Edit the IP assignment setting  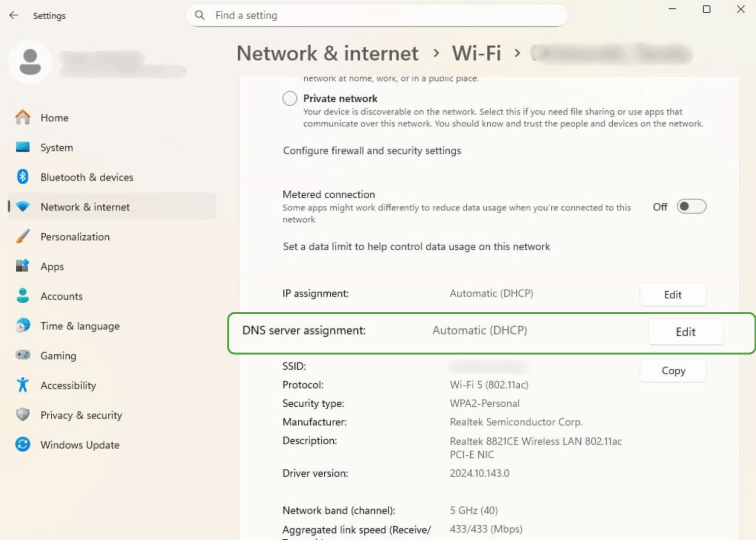click(x=673, y=295)
